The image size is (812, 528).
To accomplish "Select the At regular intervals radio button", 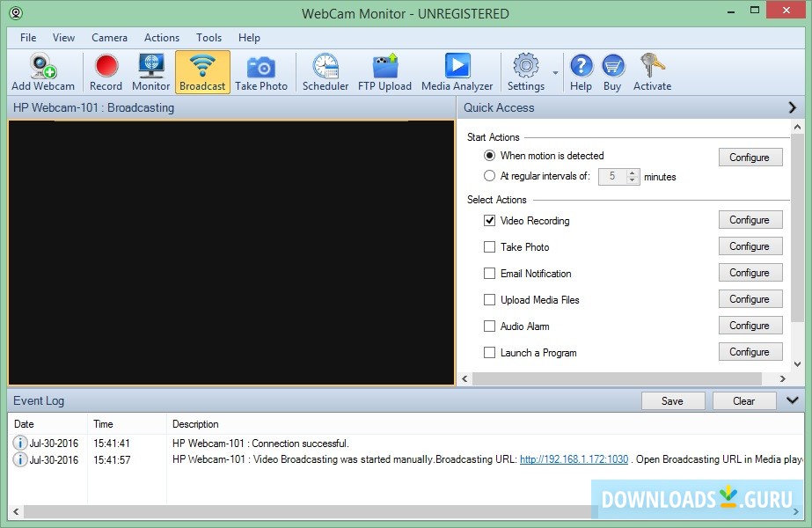I will click(489, 177).
